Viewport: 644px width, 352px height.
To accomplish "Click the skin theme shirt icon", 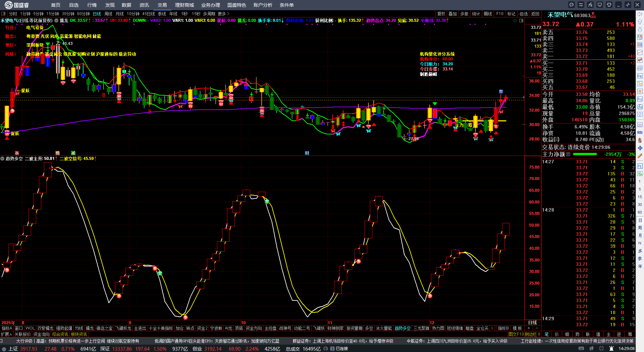I will pos(609,5).
